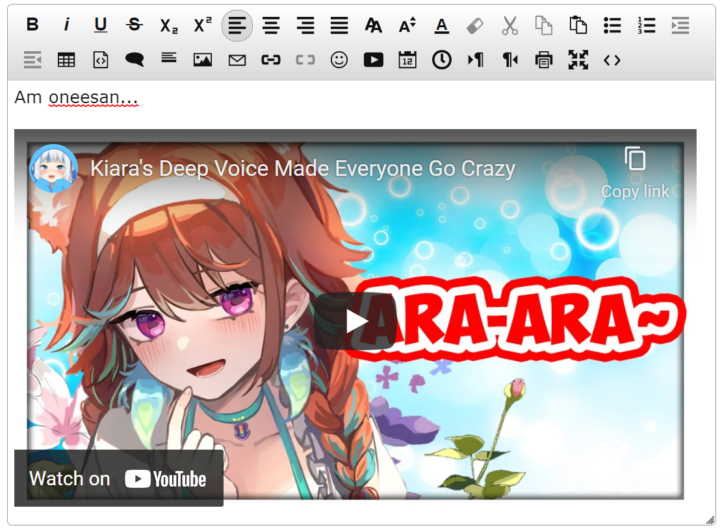Open the font size picker
Viewport: 720px width, 532px height.
coord(407,25)
